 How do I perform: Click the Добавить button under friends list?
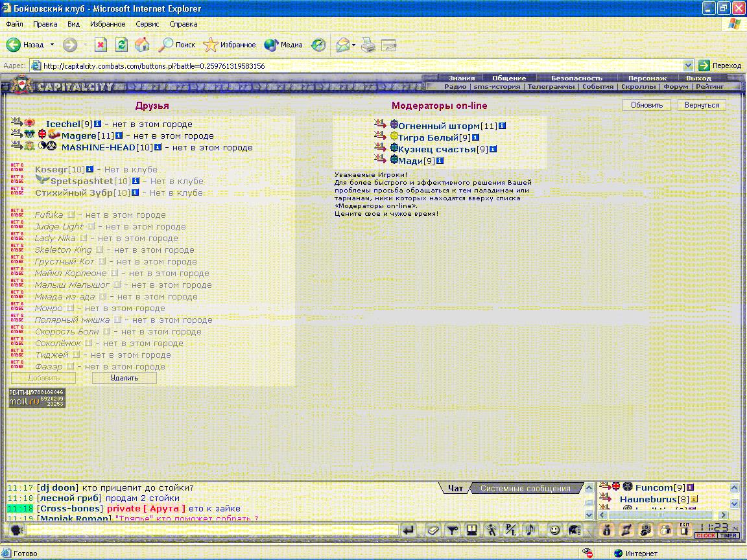(x=43, y=378)
